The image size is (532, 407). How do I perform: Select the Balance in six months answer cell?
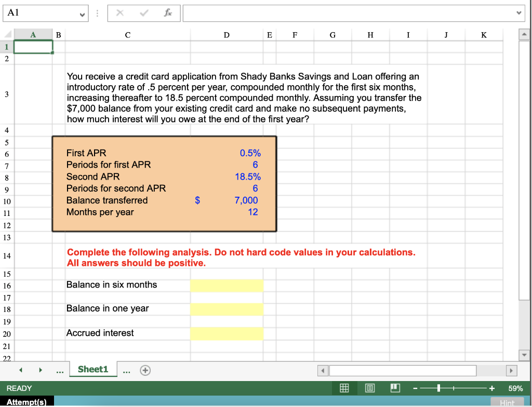coord(227,286)
